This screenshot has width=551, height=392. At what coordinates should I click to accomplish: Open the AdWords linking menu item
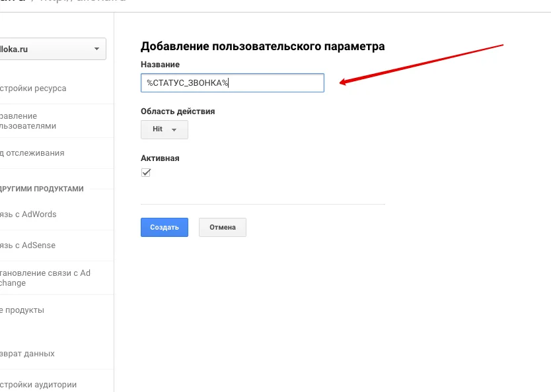point(28,214)
